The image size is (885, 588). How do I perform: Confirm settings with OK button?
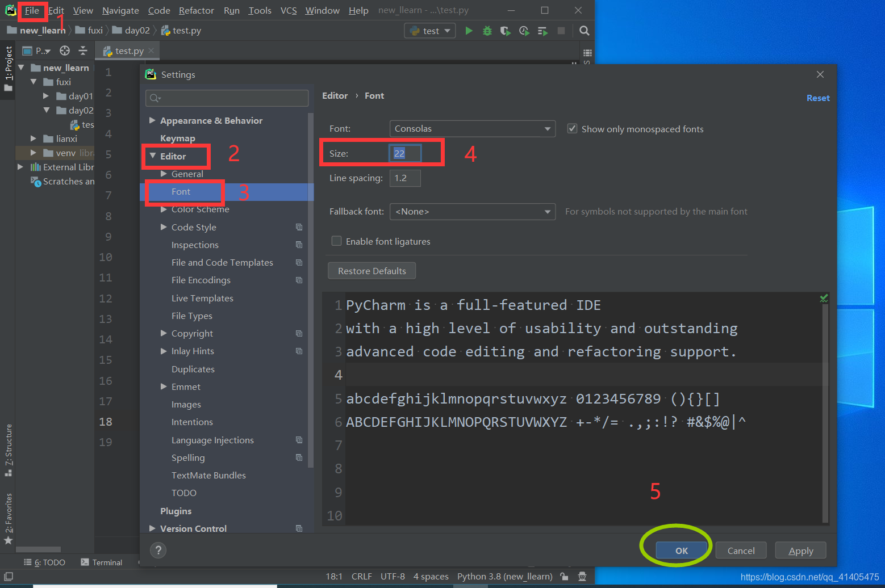682,551
